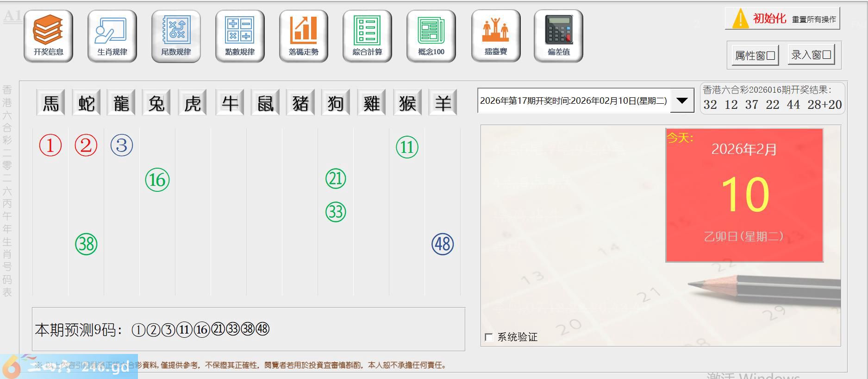The image size is (868, 379).
Task: Toggle the 录入窗口 button
Action: 811,55
